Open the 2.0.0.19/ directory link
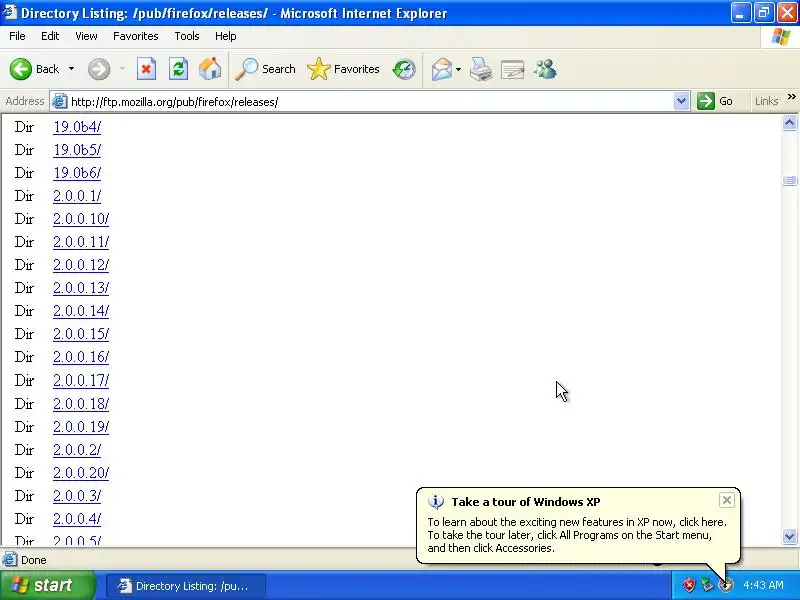800x600 pixels. 81,427
